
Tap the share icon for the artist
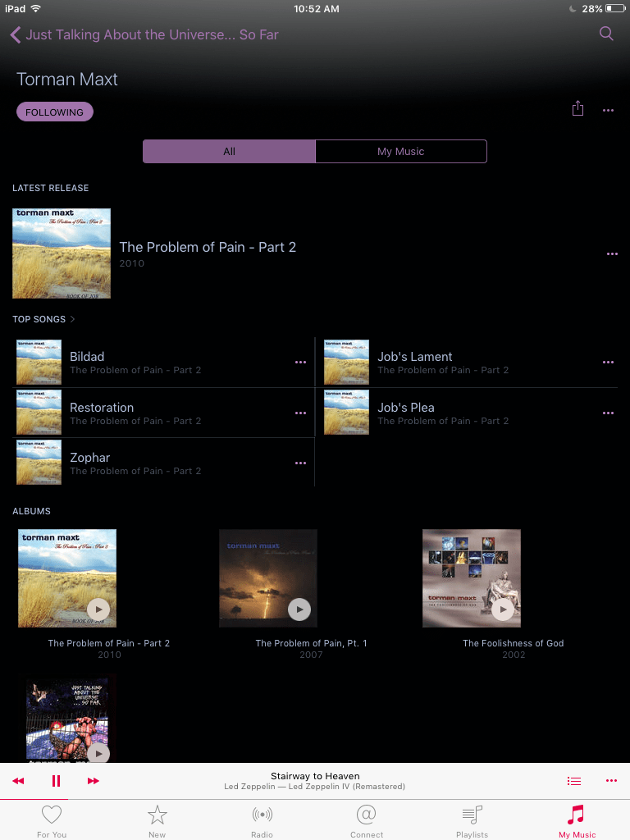pyautogui.click(x=577, y=108)
